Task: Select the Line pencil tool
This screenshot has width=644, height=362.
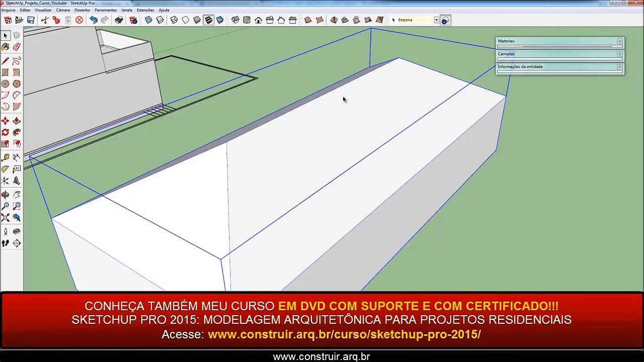Action: click(5, 61)
